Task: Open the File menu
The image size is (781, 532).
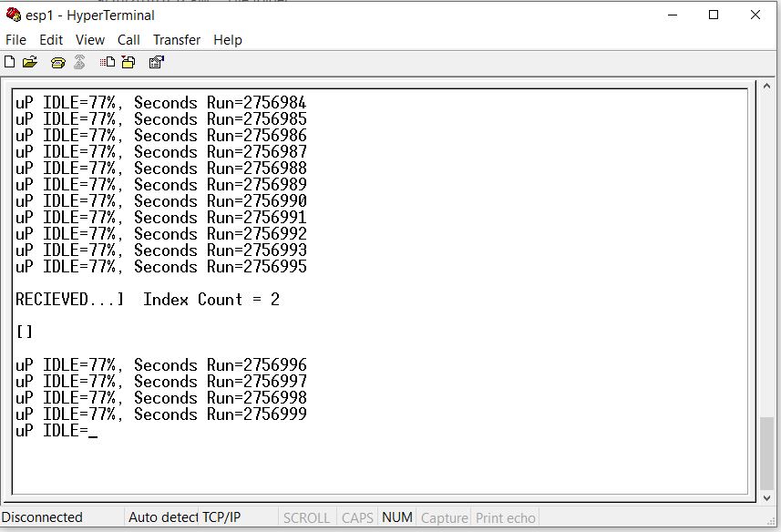Action: (x=15, y=40)
